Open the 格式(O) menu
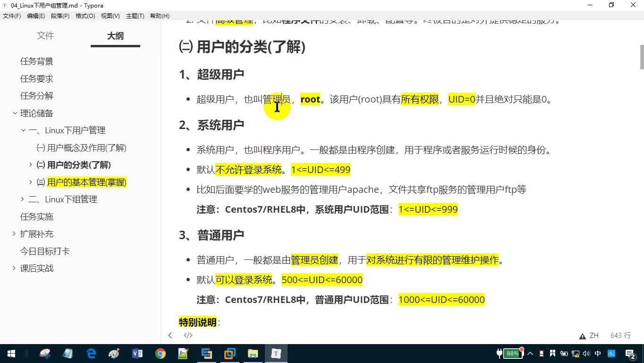This screenshot has height=363, width=644. tap(85, 16)
